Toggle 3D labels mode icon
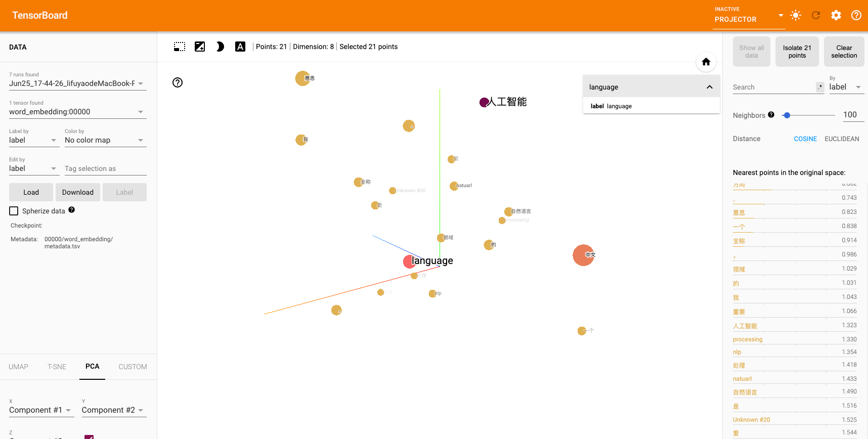 coord(240,47)
